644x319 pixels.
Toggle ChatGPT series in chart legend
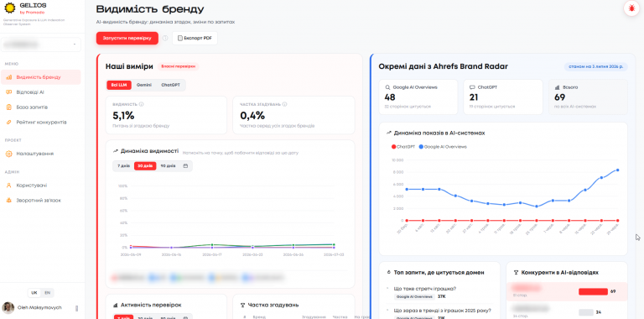coord(403,147)
